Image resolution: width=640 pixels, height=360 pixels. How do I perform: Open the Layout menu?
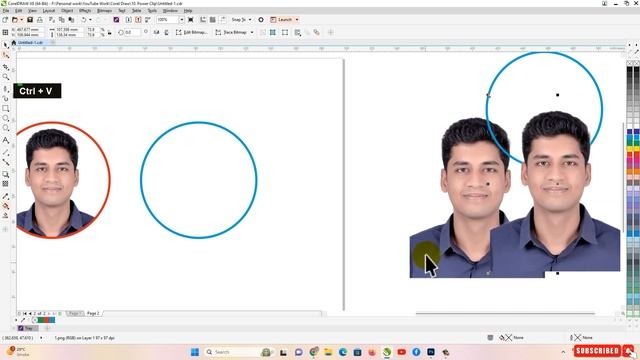[49, 11]
